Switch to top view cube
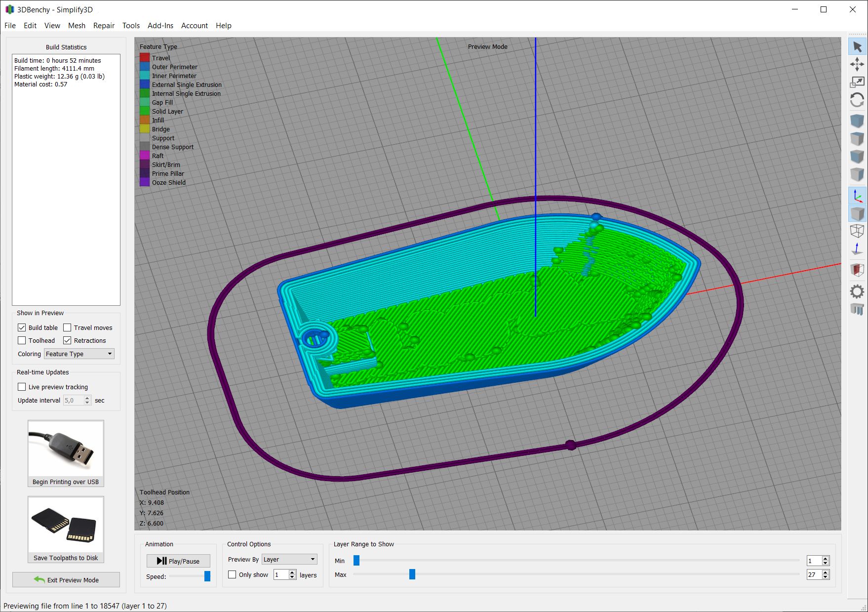The width and height of the screenshot is (868, 612). point(857,138)
